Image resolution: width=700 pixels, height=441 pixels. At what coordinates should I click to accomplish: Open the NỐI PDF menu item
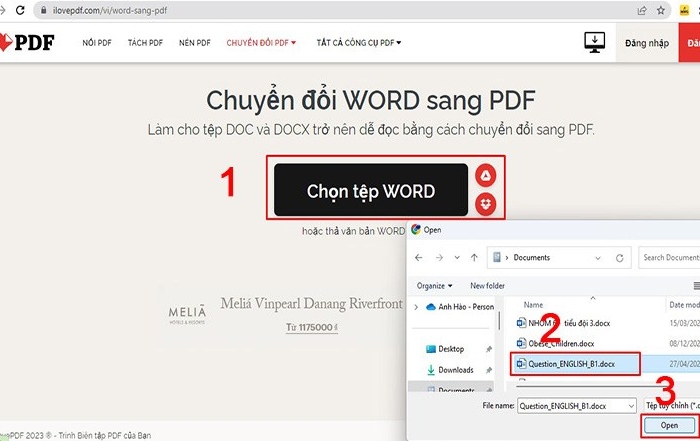pyautogui.click(x=97, y=43)
